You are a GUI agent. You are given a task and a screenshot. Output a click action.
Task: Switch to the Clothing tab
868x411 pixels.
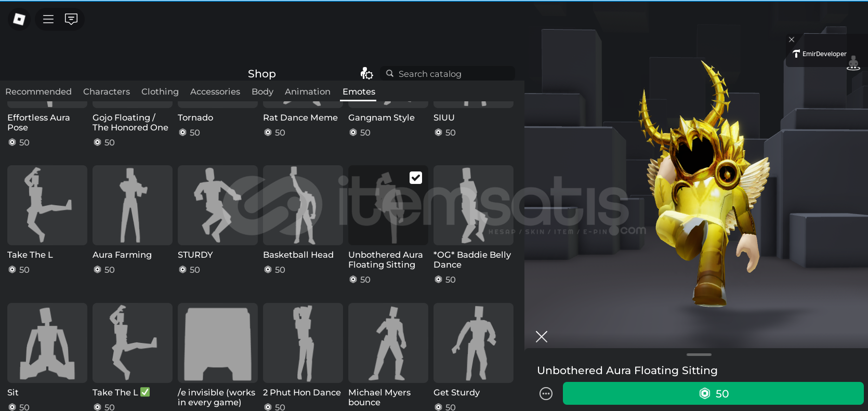tap(160, 91)
